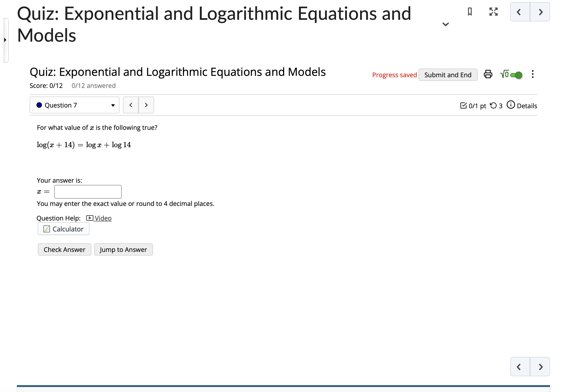Collapse the page header with the chevron
Viewport: 561px width, 392px height.
(446, 24)
